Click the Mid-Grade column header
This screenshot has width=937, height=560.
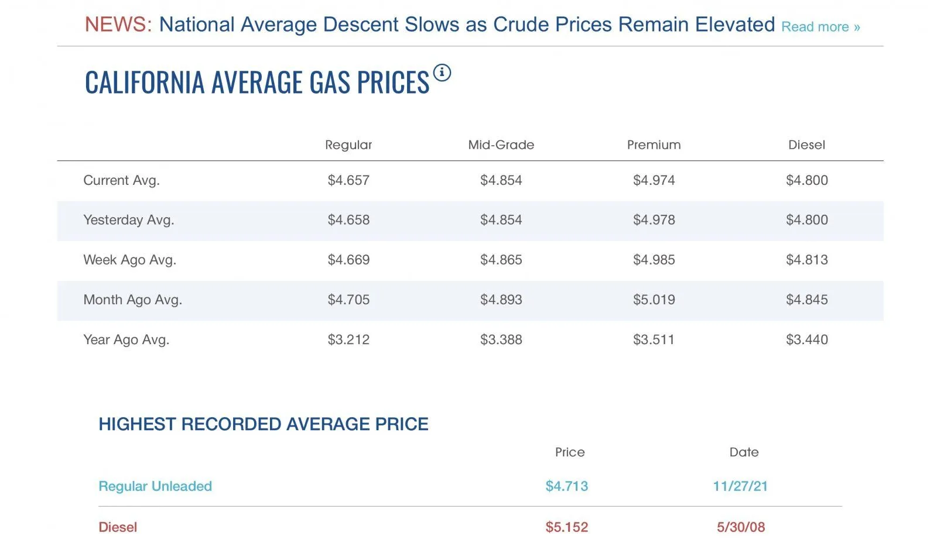[x=501, y=145]
